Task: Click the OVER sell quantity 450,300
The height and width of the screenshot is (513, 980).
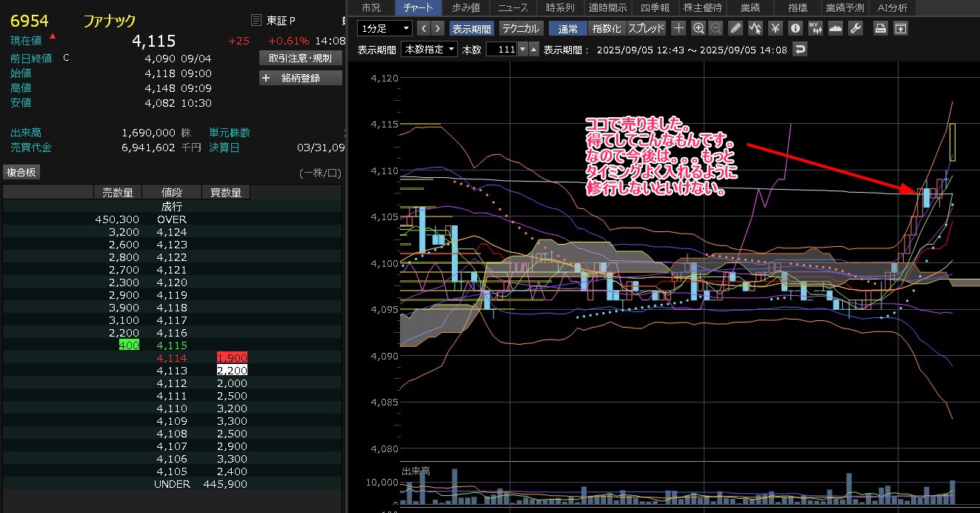Action: pos(118,219)
